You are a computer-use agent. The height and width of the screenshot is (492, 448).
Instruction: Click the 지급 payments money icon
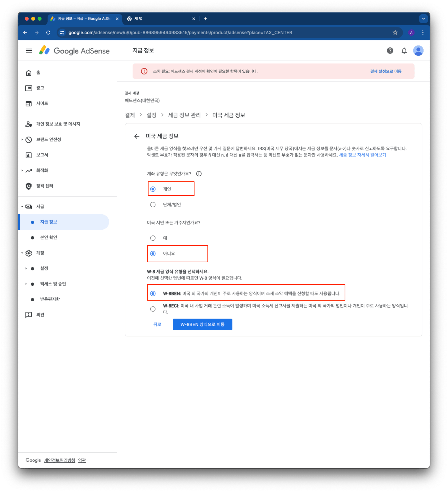point(28,207)
